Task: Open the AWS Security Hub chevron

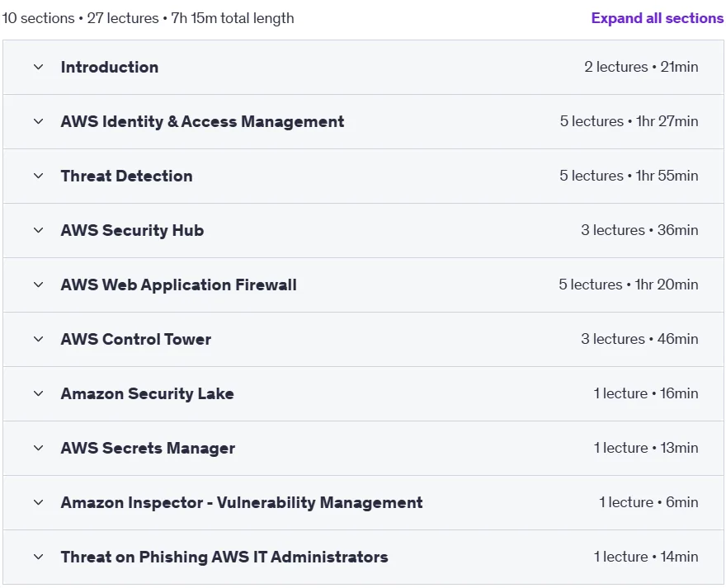Action: 39,230
